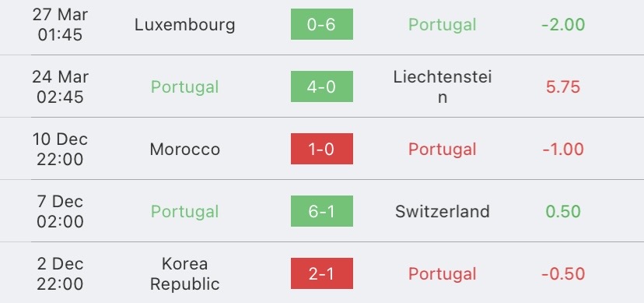The height and width of the screenshot is (303, 644).
Task: Select Liechtenstein team name
Action: [x=443, y=86]
